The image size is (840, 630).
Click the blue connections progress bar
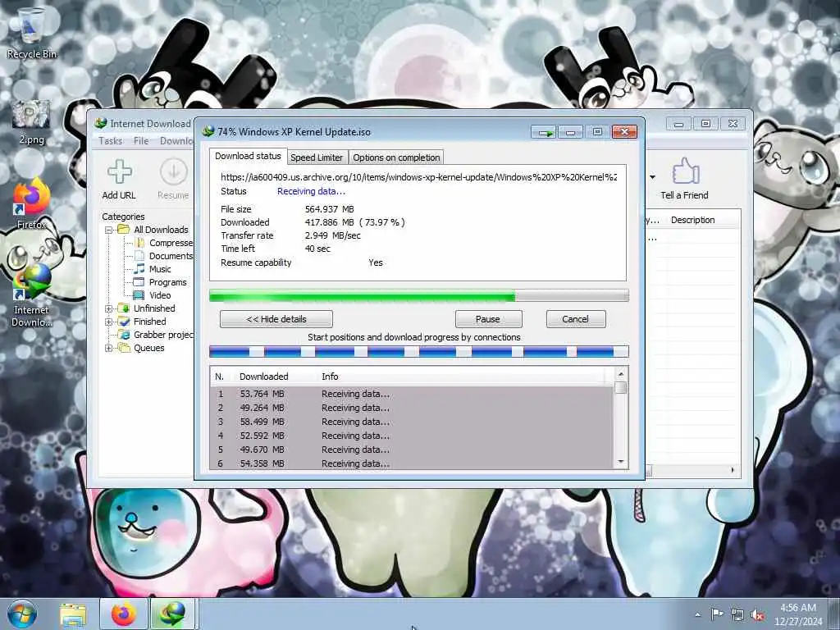pos(419,352)
